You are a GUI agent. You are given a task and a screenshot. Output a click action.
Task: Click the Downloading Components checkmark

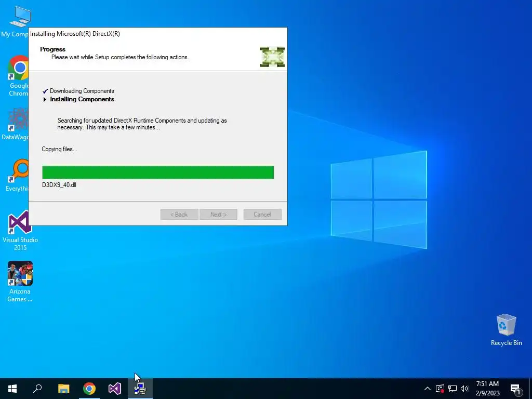tap(45, 91)
